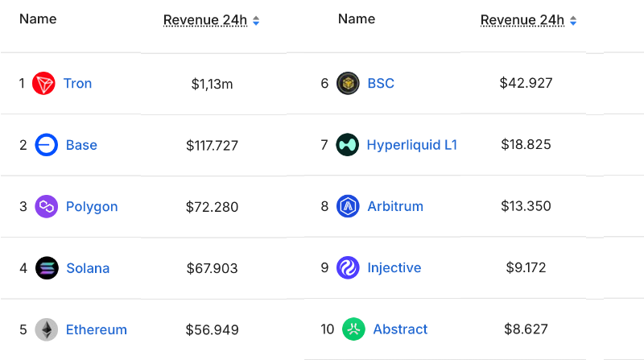This screenshot has width=644, height=360.
Task: Click rank number 1 beside Tron
Action: [x=22, y=84]
